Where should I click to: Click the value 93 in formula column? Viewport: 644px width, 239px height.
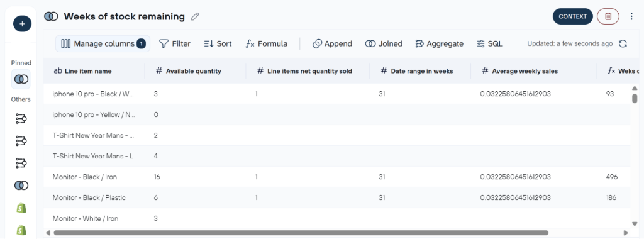(609, 94)
